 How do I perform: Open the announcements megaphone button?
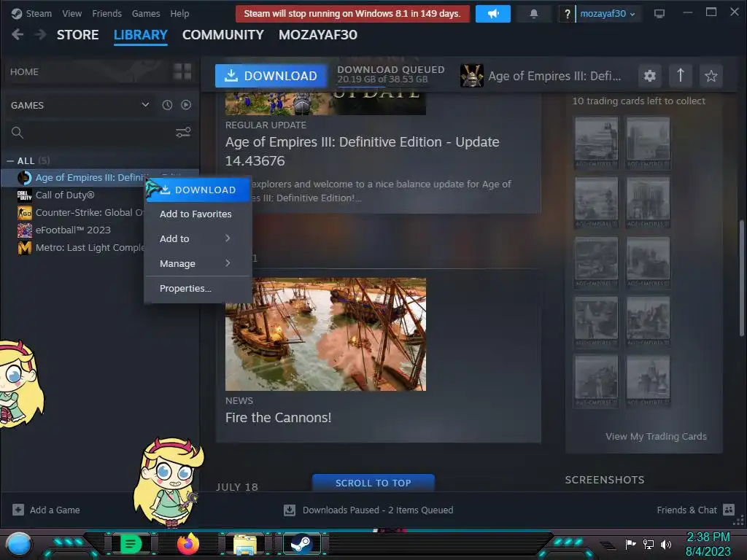(x=492, y=14)
